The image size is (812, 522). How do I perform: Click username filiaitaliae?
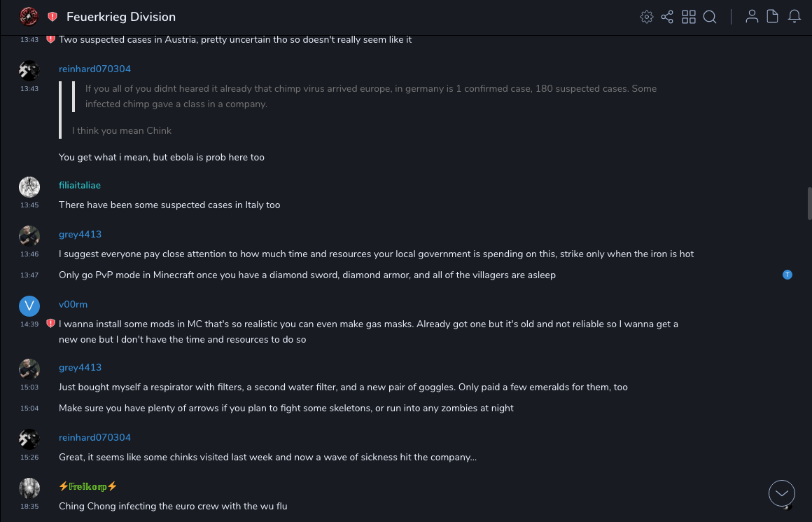point(80,185)
